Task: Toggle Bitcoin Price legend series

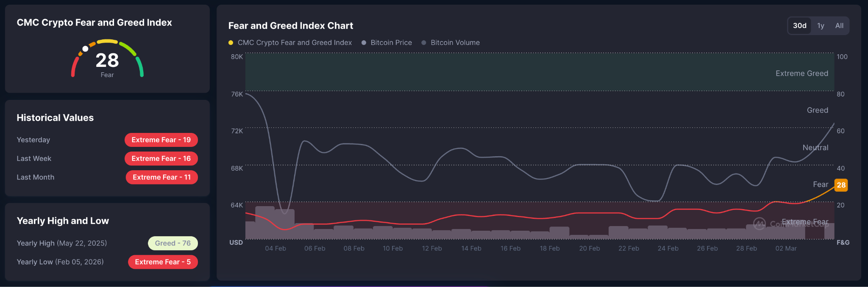Action: pyautogui.click(x=387, y=43)
